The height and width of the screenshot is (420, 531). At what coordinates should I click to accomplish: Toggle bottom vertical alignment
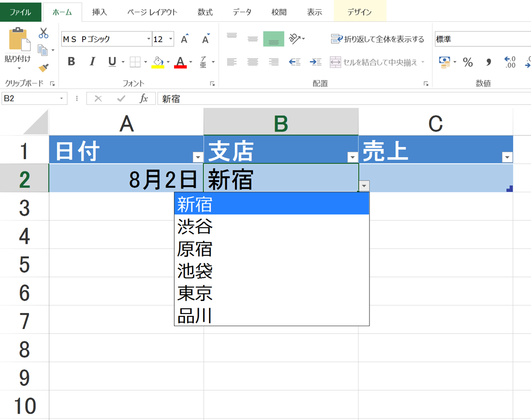point(274,39)
